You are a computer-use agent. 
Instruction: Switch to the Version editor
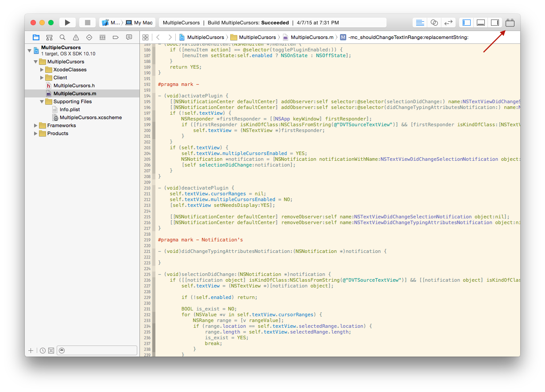coord(448,23)
